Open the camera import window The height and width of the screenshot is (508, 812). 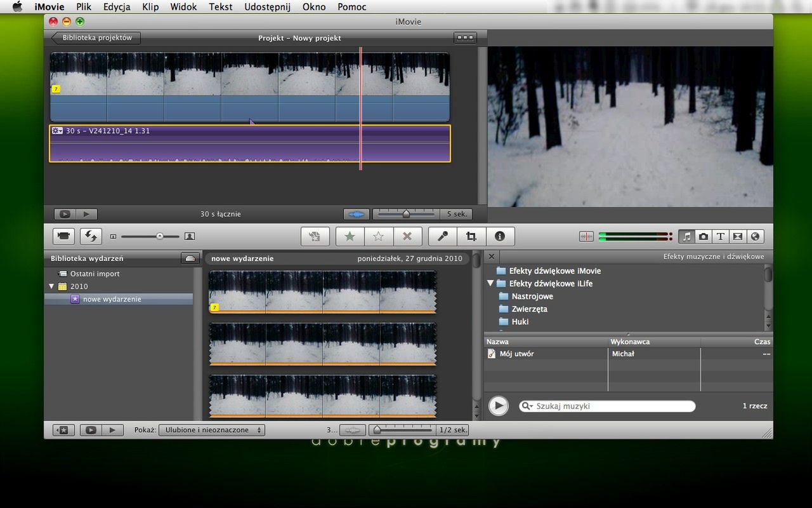click(63, 236)
